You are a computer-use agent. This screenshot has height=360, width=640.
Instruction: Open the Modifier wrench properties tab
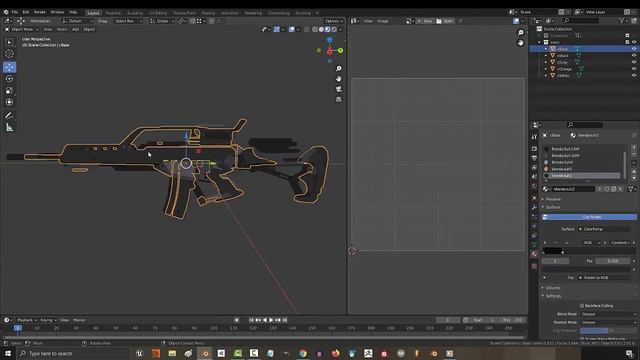coord(534,207)
